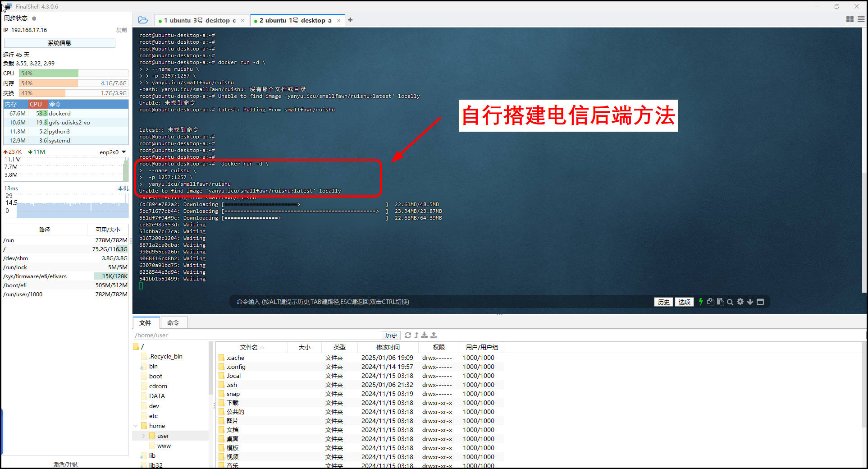Click the CPU usage 54% bar
This screenshot has width=868, height=469.
73,74
